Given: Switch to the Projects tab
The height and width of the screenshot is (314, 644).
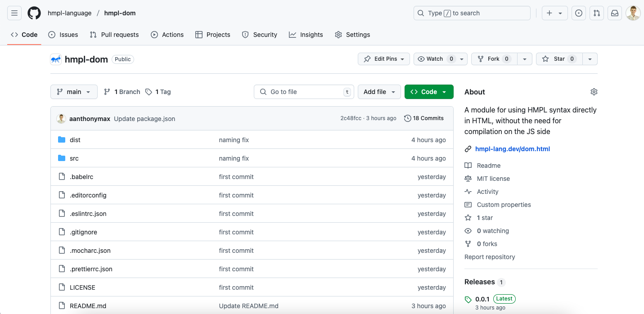Looking at the screenshot, I should (213, 35).
